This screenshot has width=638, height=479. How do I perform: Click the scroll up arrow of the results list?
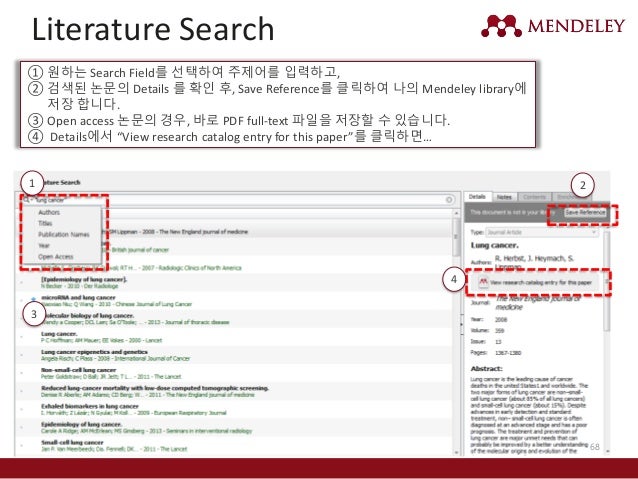(x=457, y=213)
